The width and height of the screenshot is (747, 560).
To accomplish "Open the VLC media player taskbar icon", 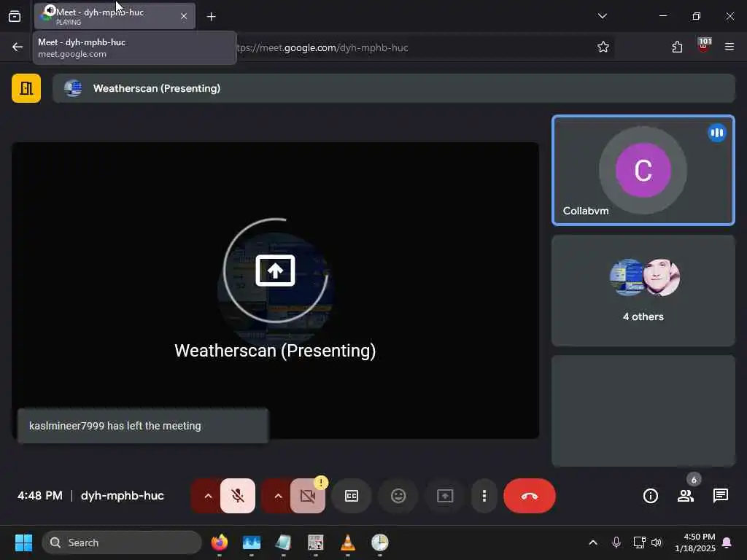I will (x=348, y=542).
